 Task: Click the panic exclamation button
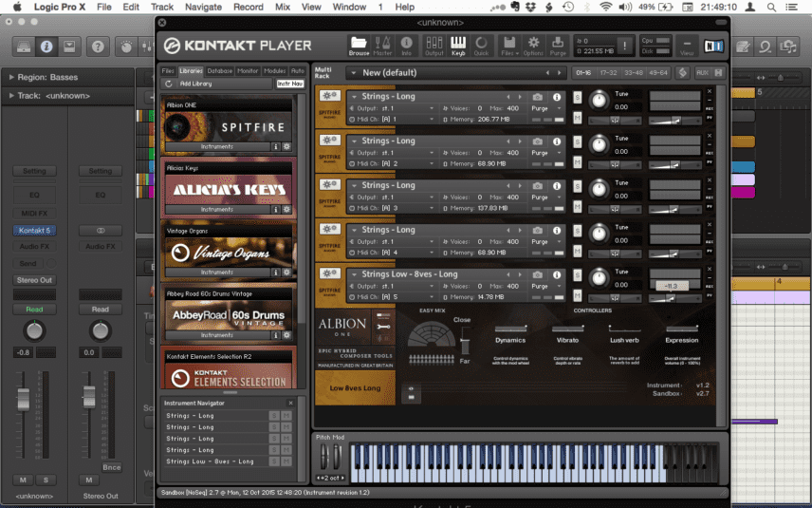[624, 46]
